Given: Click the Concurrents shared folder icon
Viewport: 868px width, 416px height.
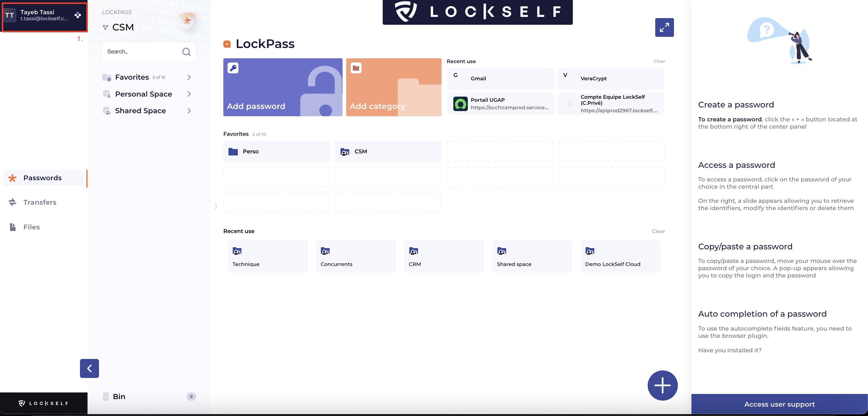Looking at the screenshot, I should (x=325, y=251).
